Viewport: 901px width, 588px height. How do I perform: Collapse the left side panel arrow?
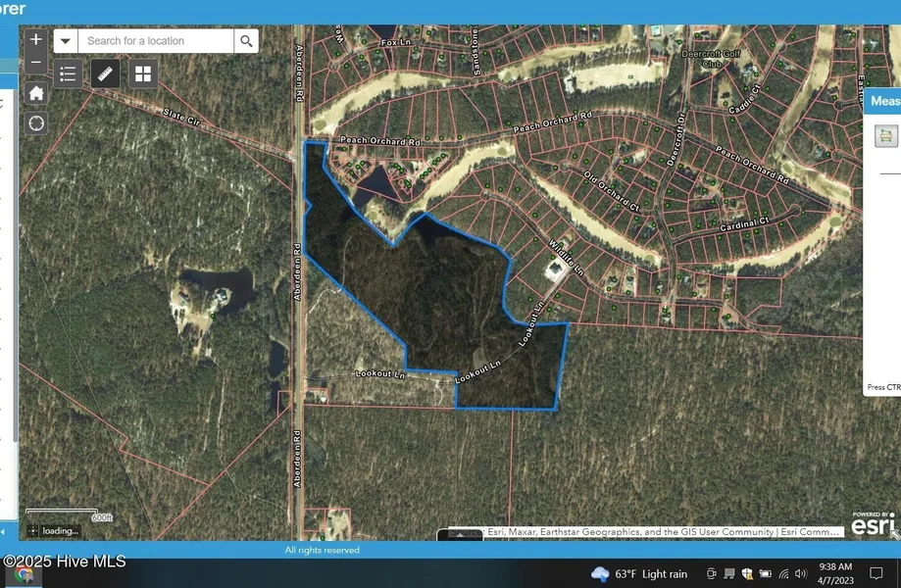[x=4, y=530]
